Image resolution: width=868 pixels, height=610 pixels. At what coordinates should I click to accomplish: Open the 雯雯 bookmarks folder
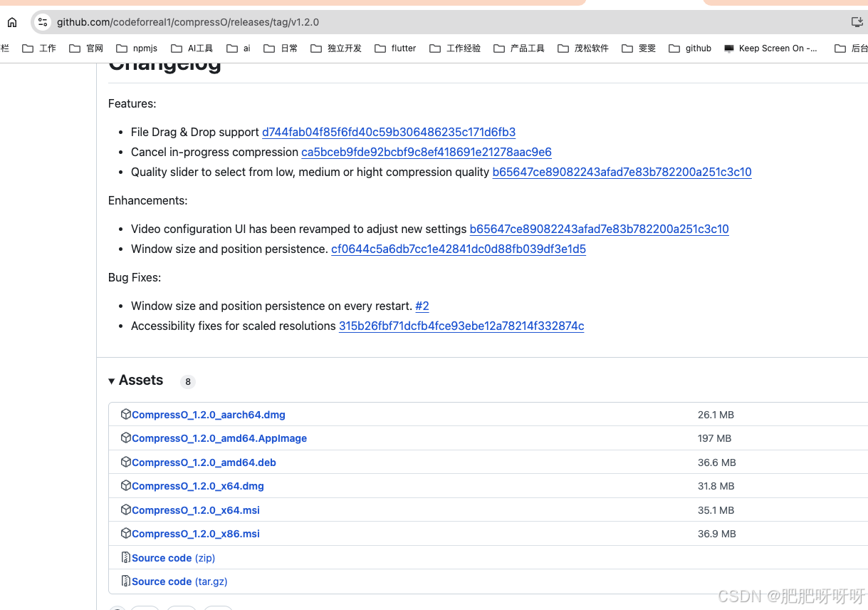click(639, 48)
